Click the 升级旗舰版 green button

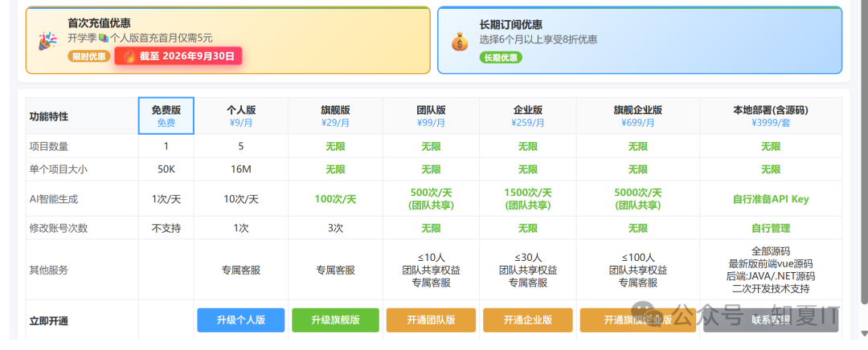335,320
